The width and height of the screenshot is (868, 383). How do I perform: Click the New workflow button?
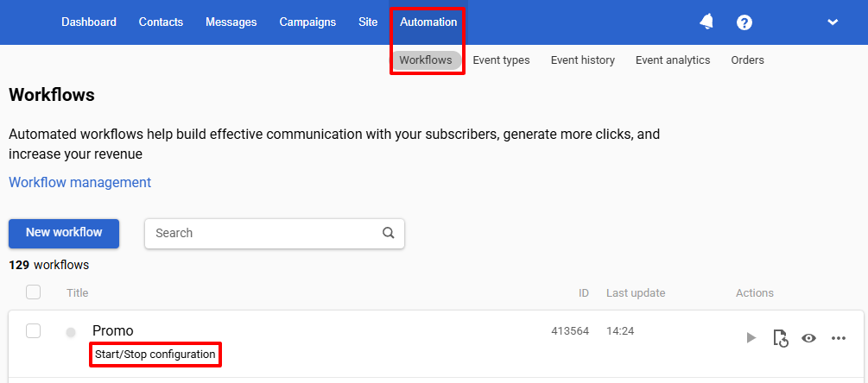(x=64, y=233)
